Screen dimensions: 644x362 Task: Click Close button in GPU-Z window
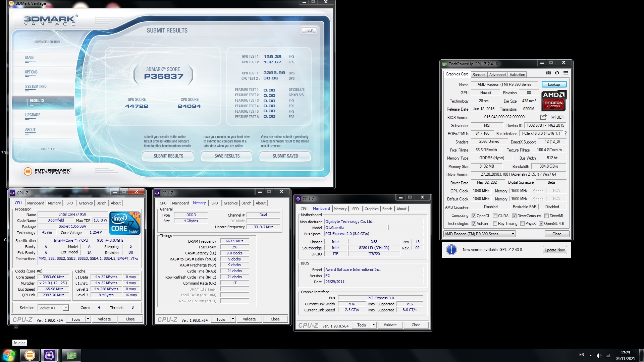[x=557, y=234]
